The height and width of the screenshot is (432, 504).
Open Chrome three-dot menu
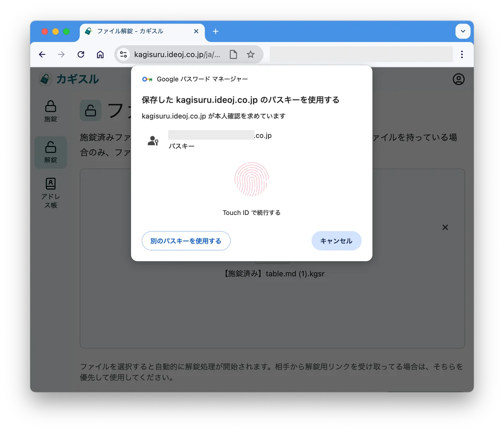(462, 55)
